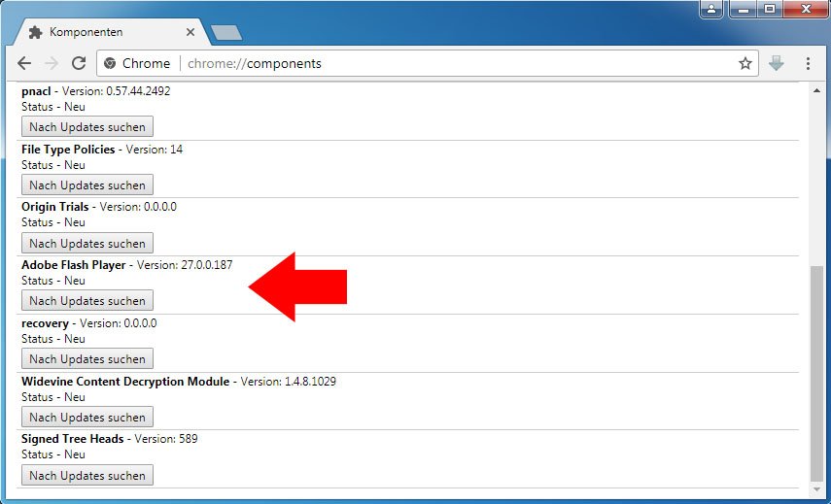The width and height of the screenshot is (831, 504).
Task: Reload the components page
Action: coord(79,63)
